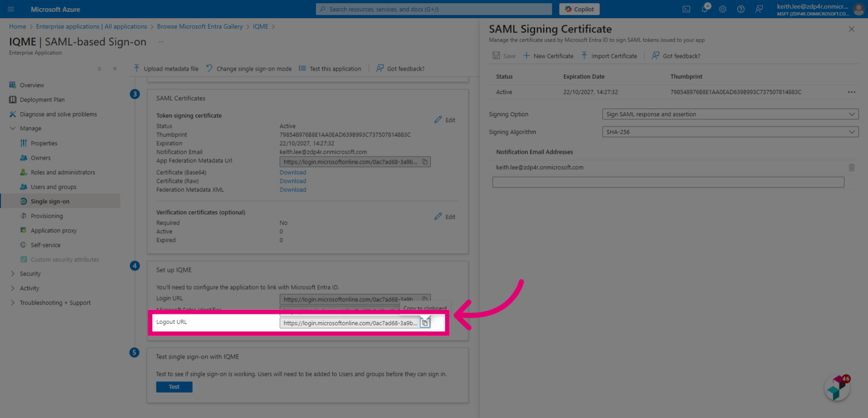Open the top bar feedback icon
Screen dimensions: 868x418
(x=759, y=9)
